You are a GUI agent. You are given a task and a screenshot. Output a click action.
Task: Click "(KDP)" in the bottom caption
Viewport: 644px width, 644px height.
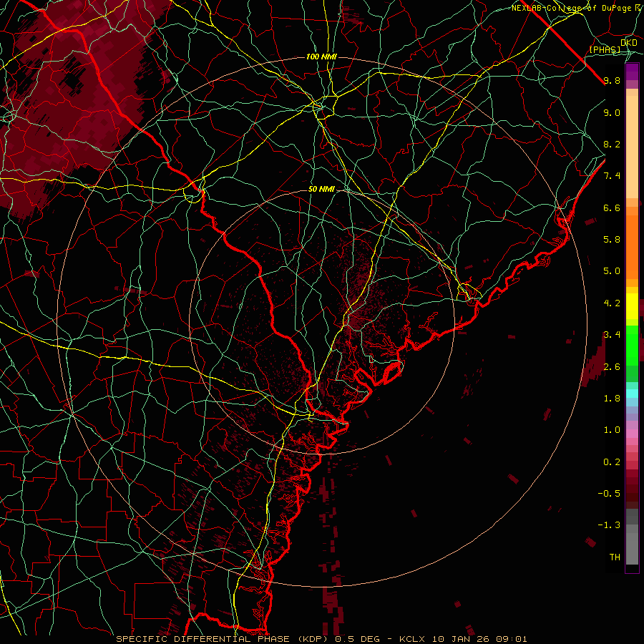[x=314, y=639]
